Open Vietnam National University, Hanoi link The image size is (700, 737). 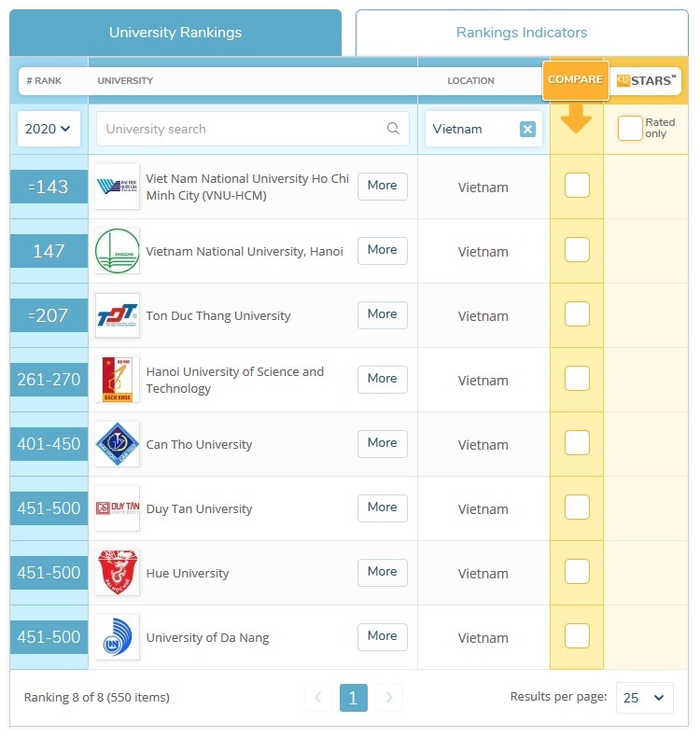coord(245,252)
